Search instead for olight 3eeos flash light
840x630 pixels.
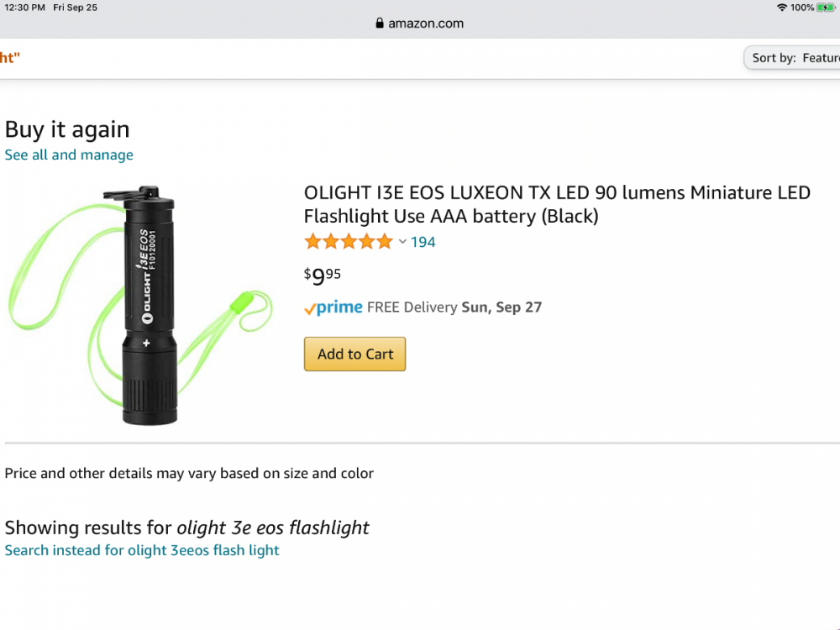point(142,550)
